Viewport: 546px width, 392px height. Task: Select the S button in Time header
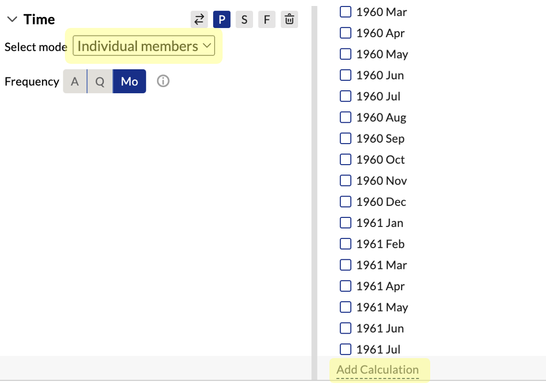tap(245, 19)
